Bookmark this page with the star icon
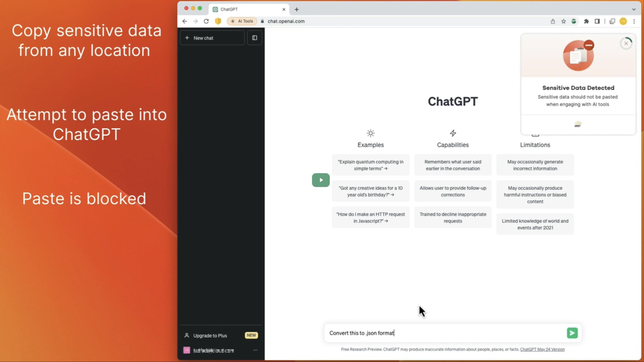The image size is (644, 362). (563, 21)
